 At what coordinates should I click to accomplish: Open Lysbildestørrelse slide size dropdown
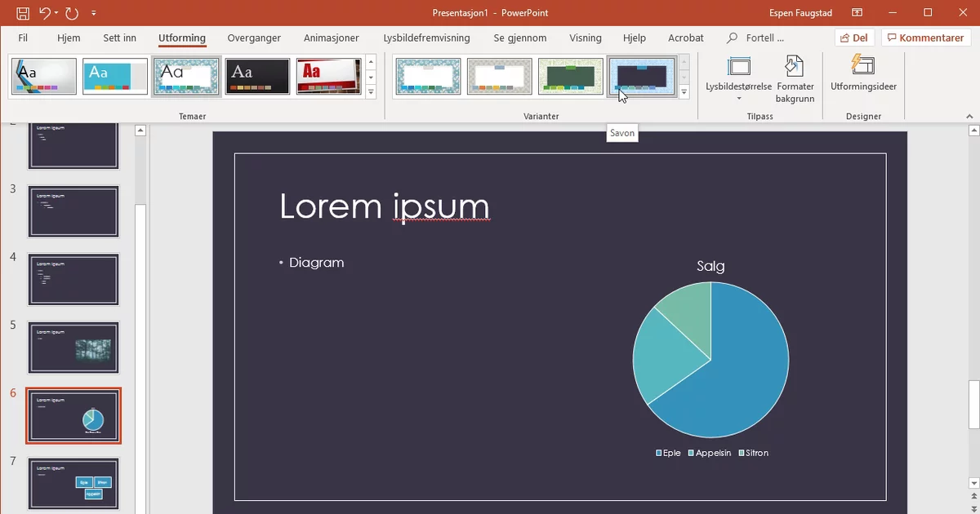739,78
